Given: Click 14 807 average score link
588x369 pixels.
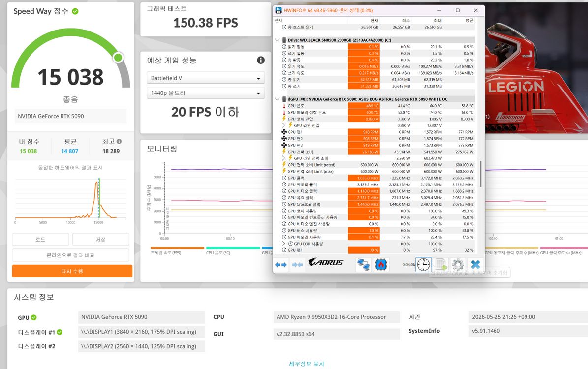Looking at the screenshot, I should [x=70, y=151].
